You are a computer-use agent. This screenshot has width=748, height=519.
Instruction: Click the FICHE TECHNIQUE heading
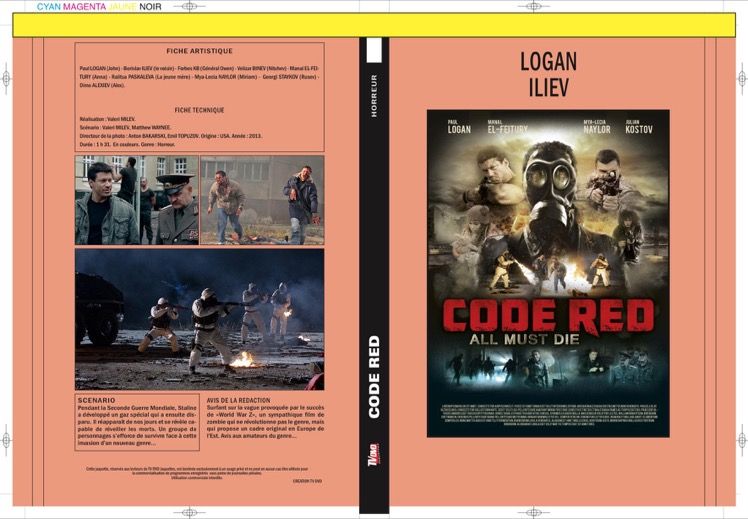coord(199,110)
